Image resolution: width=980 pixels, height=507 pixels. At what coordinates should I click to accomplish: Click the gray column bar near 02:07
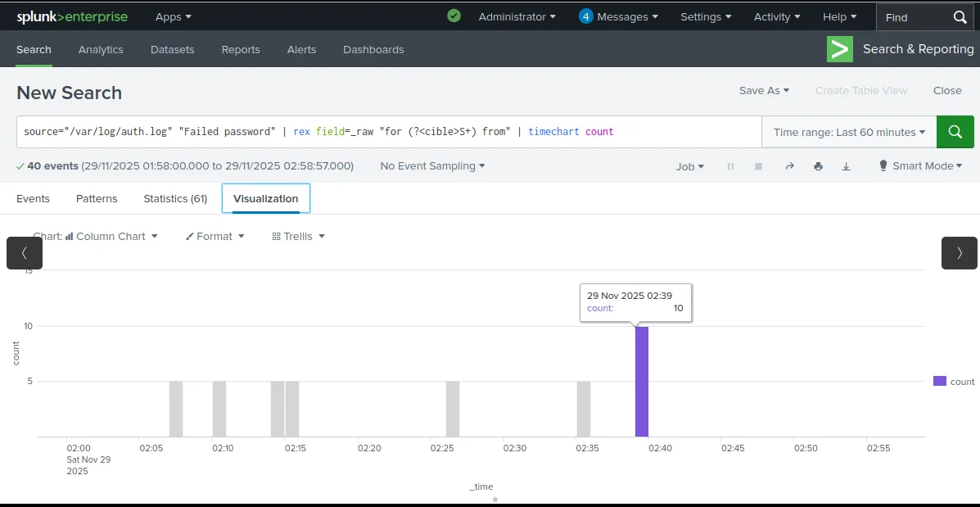(176, 409)
